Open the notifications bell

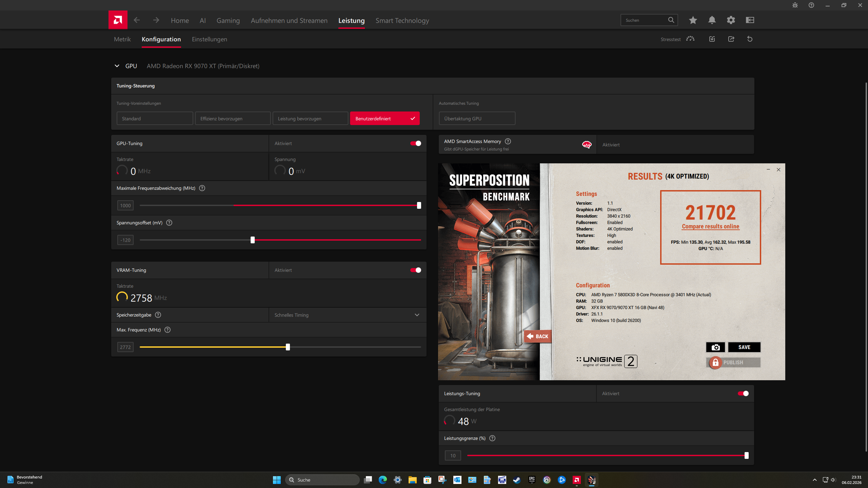[x=712, y=20]
